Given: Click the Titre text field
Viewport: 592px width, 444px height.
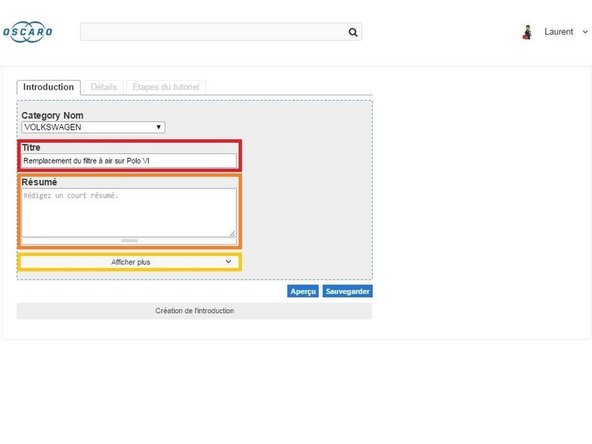Looking at the screenshot, I should click(129, 161).
